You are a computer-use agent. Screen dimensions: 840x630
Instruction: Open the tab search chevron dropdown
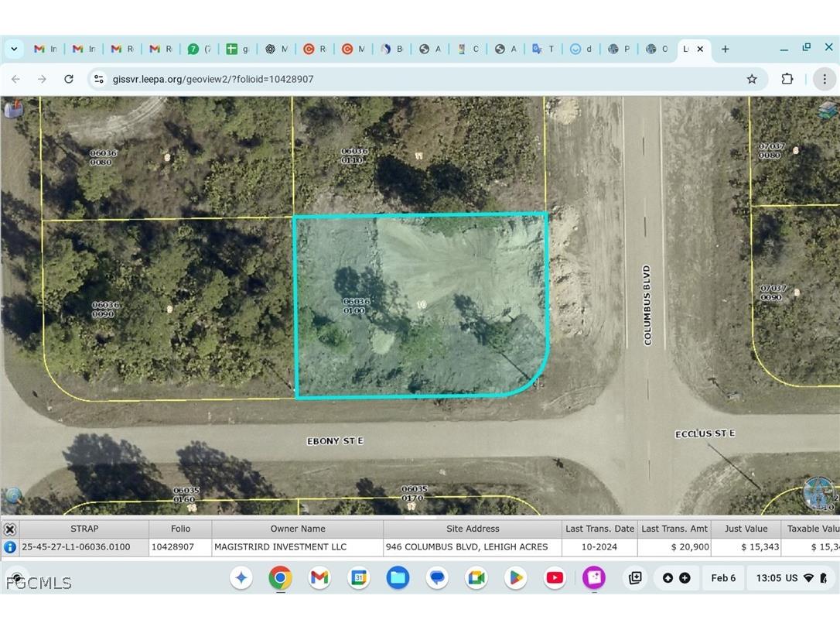14,49
